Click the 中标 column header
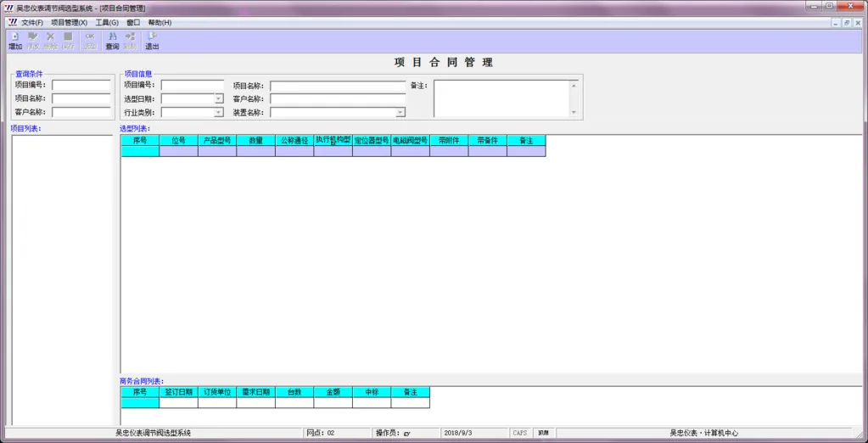Viewport: 868px width, 443px height. tap(372, 392)
